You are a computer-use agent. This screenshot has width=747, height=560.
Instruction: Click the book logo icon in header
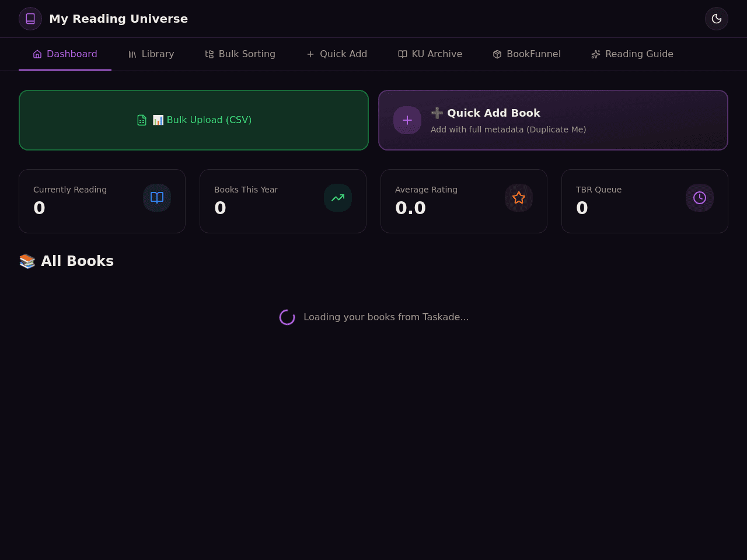(30, 19)
